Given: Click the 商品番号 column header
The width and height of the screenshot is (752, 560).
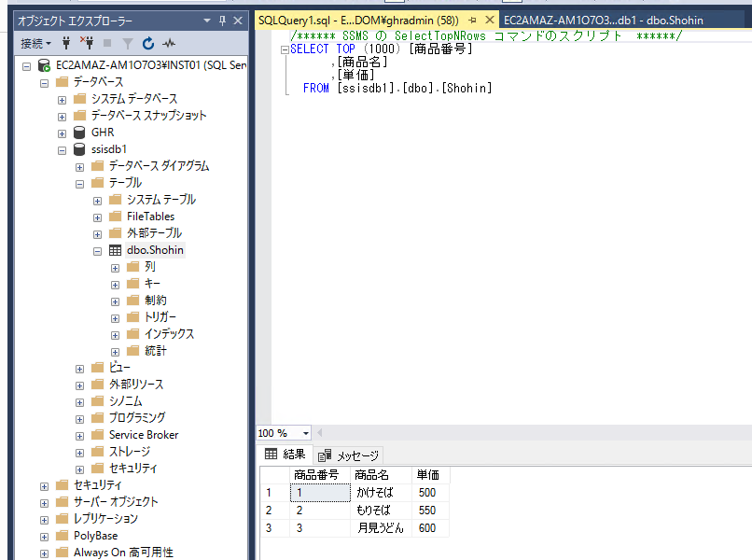Looking at the screenshot, I should (320, 475).
